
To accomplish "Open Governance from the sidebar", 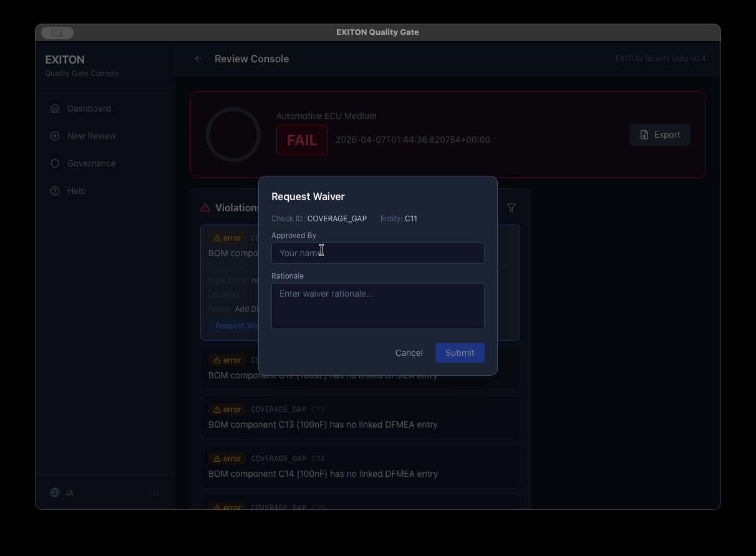I will coord(91,163).
